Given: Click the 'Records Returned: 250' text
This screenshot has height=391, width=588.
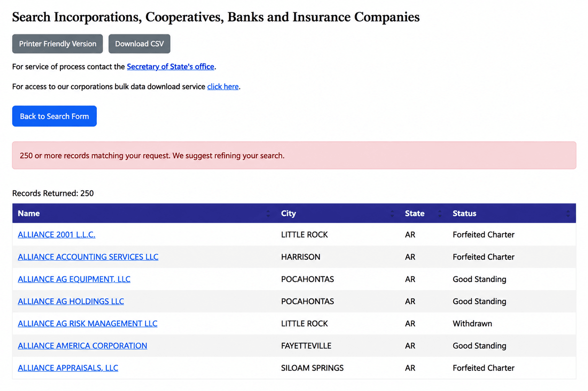Looking at the screenshot, I should point(53,193).
